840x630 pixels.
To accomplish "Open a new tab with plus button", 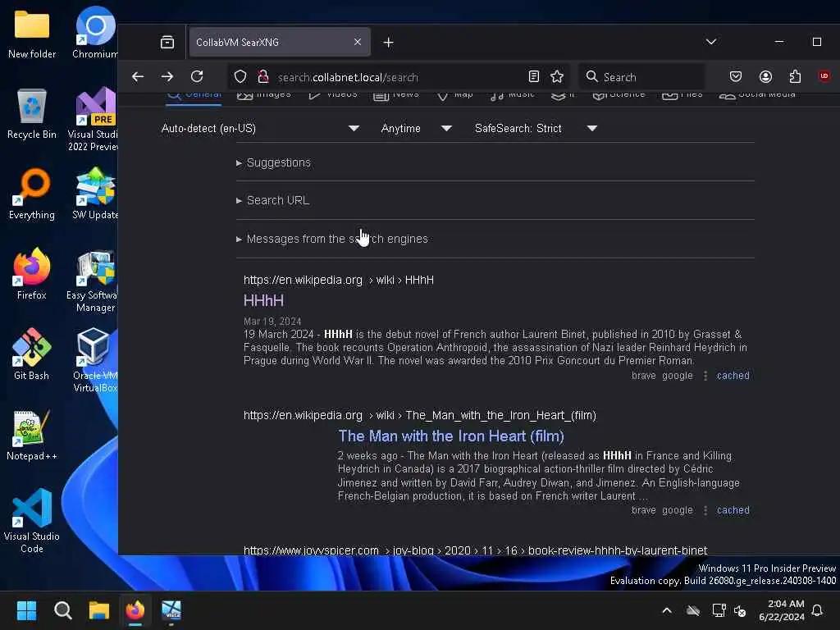I will point(388,43).
